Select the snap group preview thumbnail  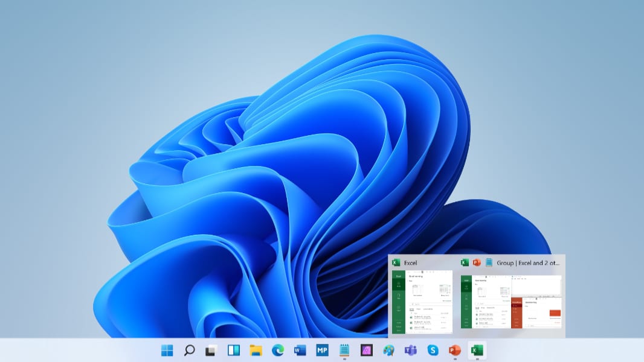tap(511, 302)
